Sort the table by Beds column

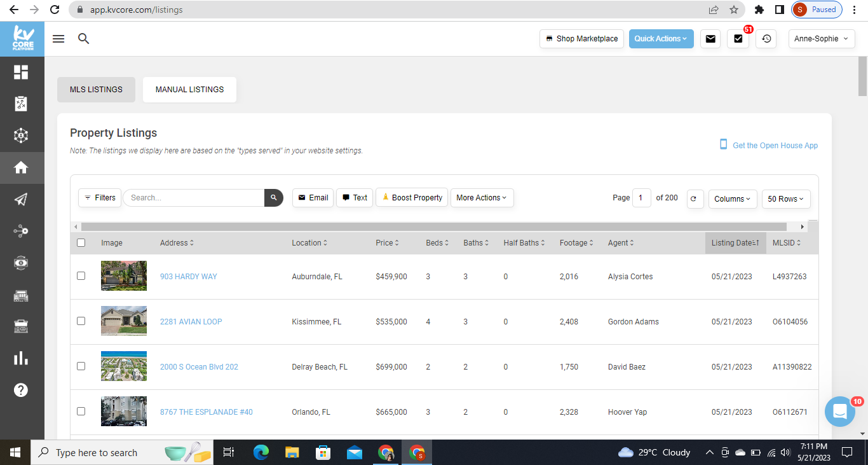coord(437,243)
